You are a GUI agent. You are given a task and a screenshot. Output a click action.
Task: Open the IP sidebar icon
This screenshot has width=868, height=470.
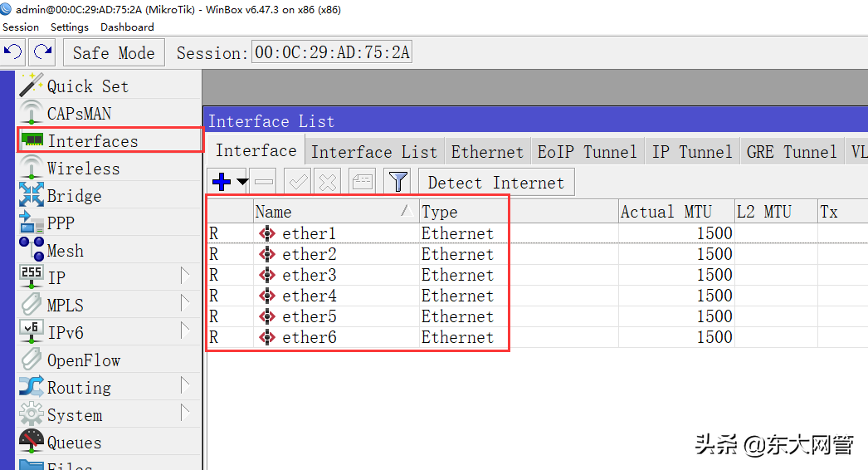pos(32,277)
